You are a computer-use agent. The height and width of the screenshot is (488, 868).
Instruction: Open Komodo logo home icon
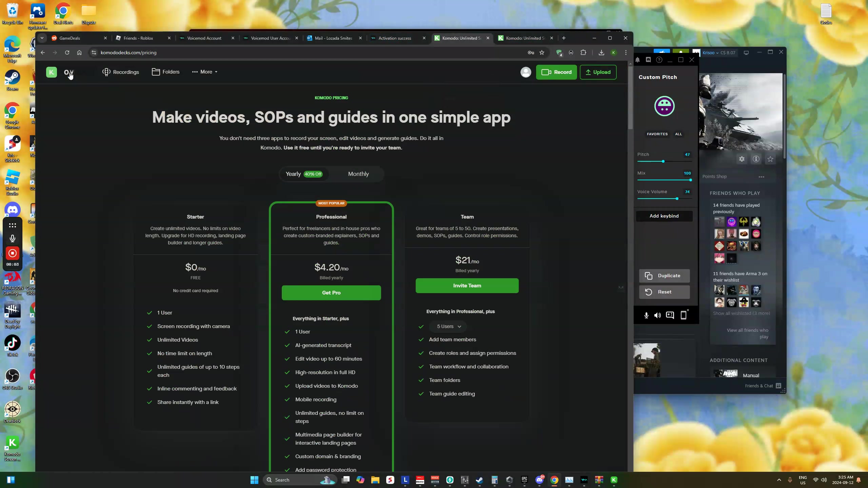point(52,72)
